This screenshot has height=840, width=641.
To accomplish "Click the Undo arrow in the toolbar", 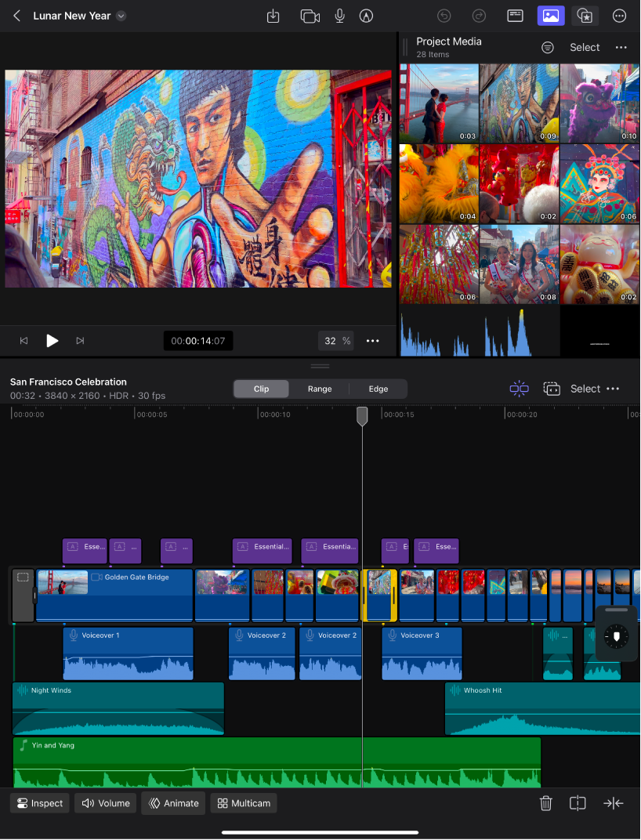I will pos(444,16).
